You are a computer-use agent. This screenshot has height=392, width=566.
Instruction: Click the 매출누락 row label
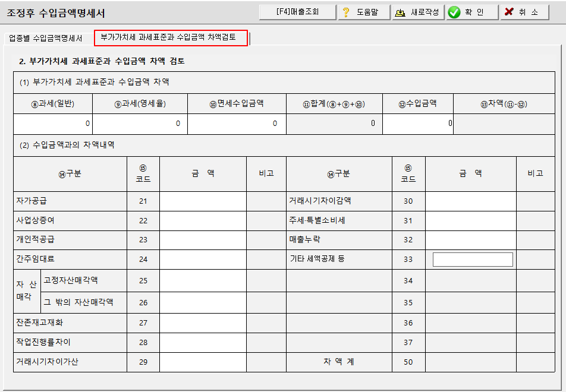click(304, 239)
